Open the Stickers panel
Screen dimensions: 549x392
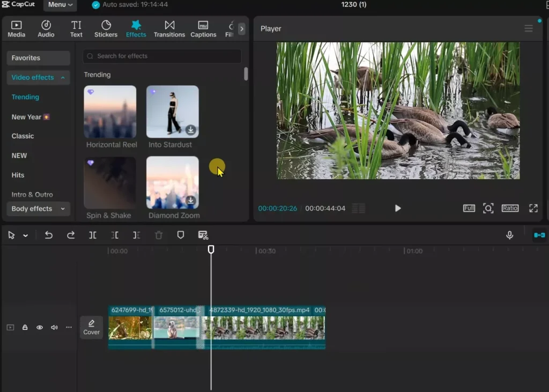pos(106,28)
